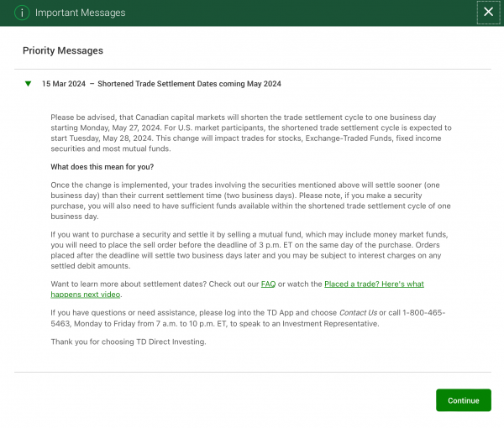
Task: Open the FAQ link
Action: tap(268, 284)
